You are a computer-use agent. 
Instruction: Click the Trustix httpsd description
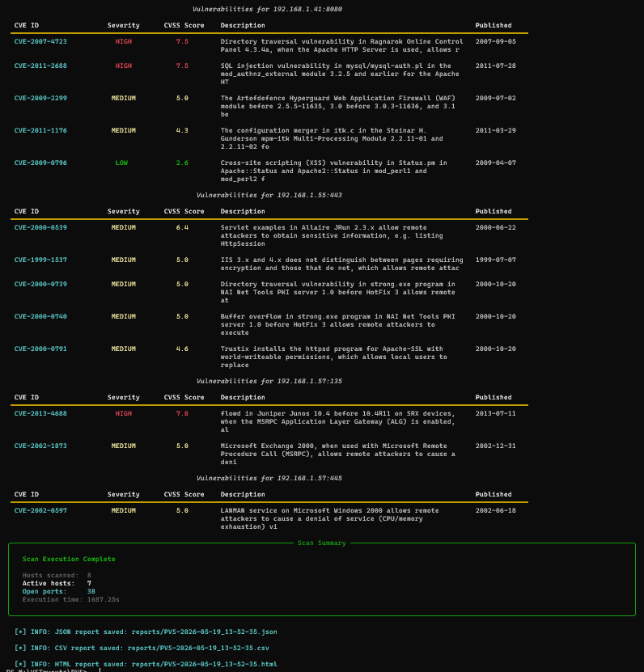333,357
